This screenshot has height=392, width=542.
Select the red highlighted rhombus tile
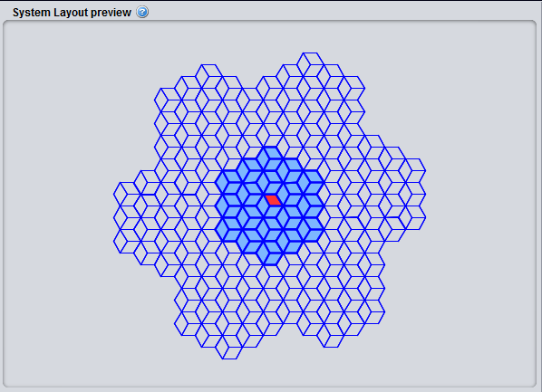pyautogui.click(x=273, y=200)
